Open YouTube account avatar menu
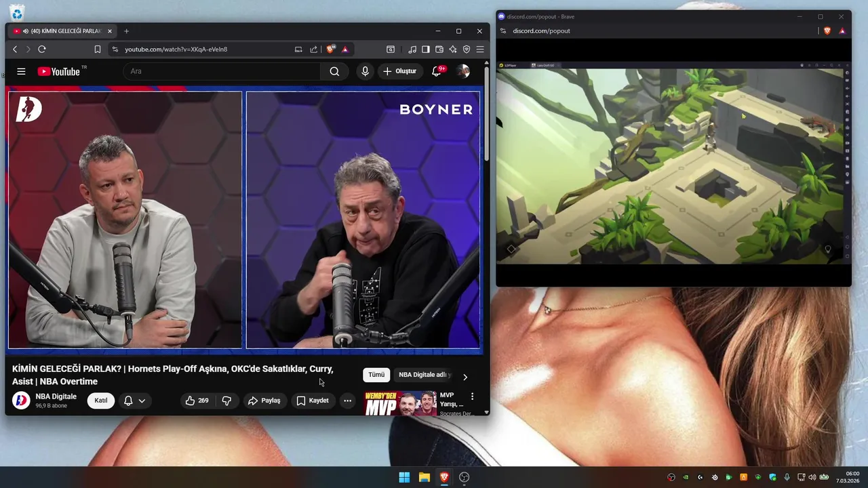 tap(463, 71)
